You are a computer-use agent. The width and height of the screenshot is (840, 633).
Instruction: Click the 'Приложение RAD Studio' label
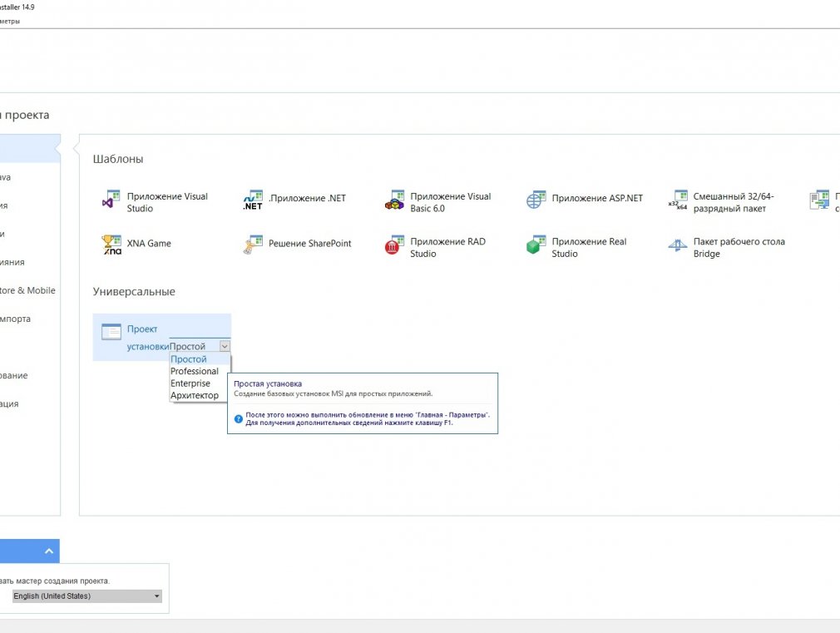447,248
